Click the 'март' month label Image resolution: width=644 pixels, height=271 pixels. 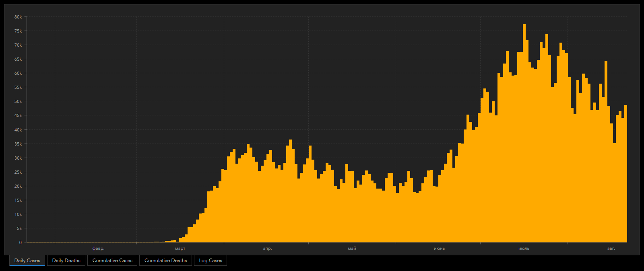click(180, 248)
